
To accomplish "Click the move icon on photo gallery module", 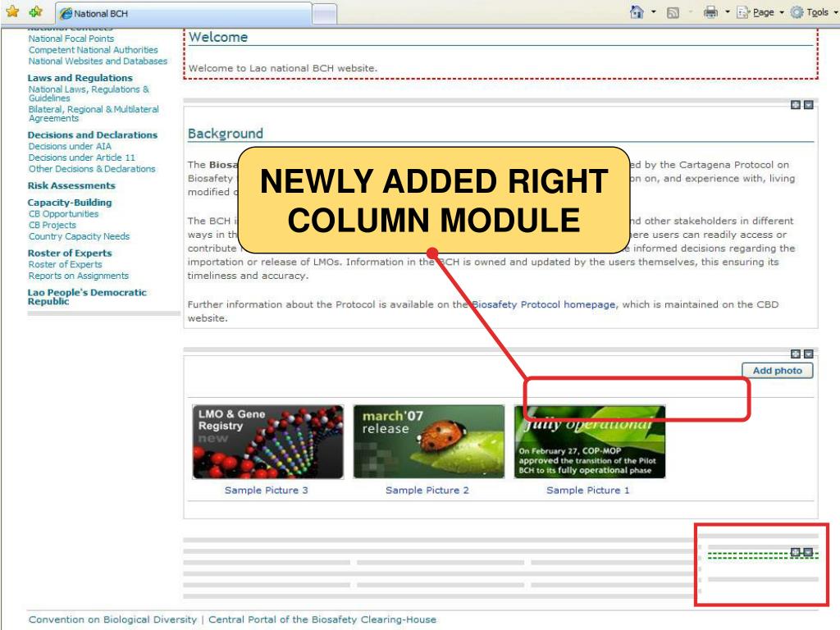I will (x=796, y=354).
